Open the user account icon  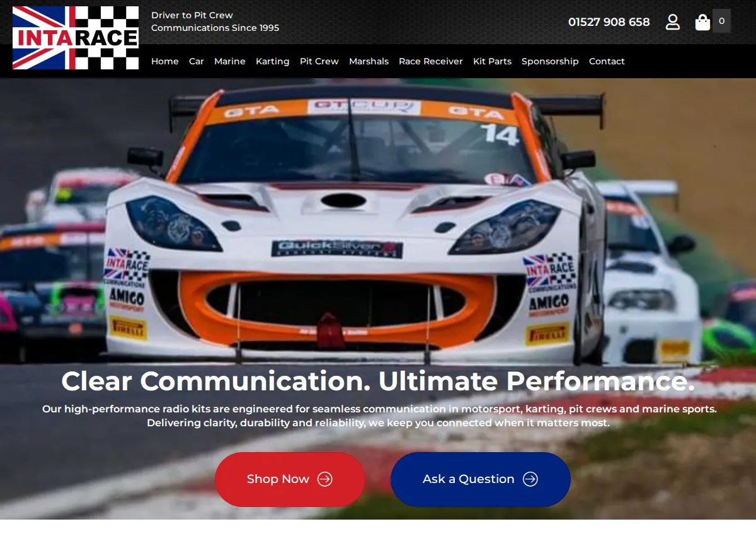[x=673, y=22]
